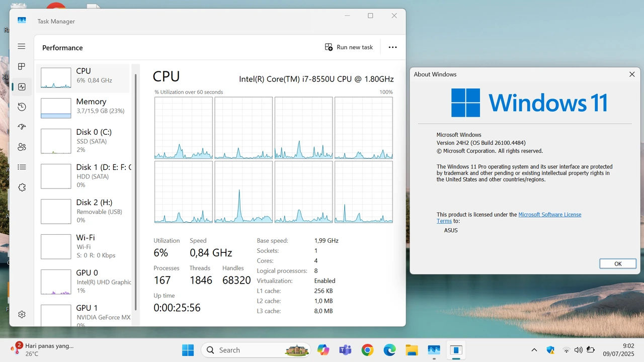Click the ASUS licensee name
The height and width of the screenshot is (362, 644).
451,230
